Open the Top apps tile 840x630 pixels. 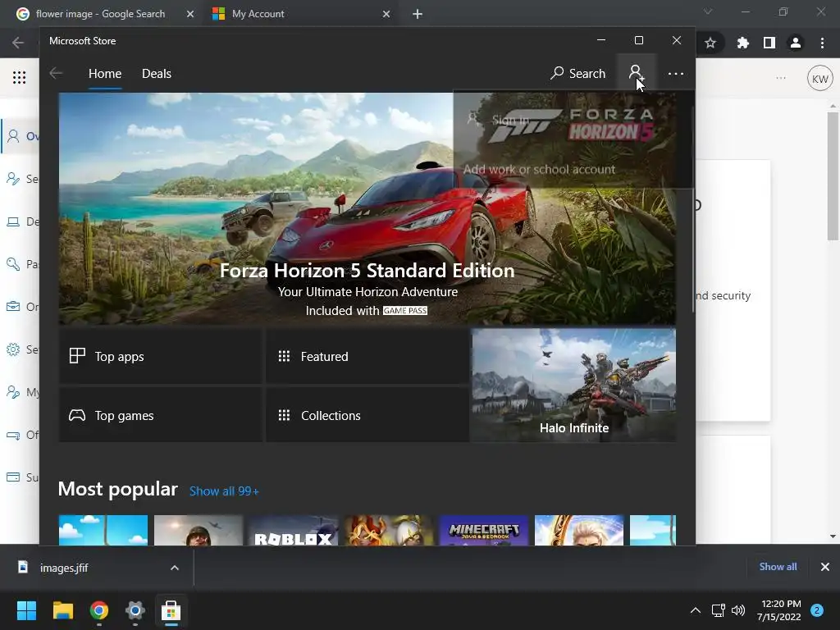(161, 356)
